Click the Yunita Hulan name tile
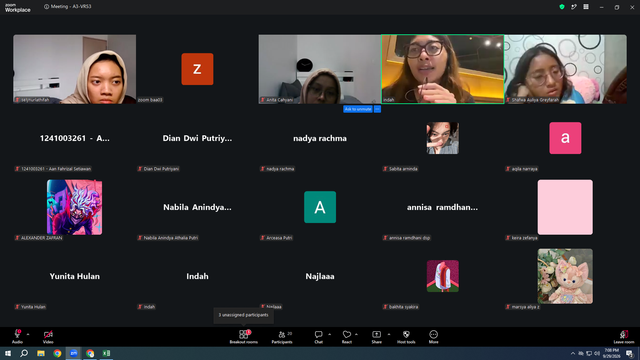Screen dimensions: 640x360 pos(75,276)
